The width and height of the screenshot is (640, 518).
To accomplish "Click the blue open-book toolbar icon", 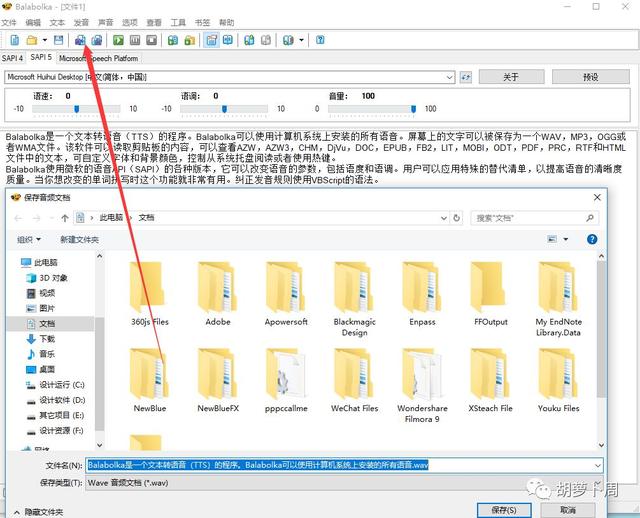I will click(228, 40).
